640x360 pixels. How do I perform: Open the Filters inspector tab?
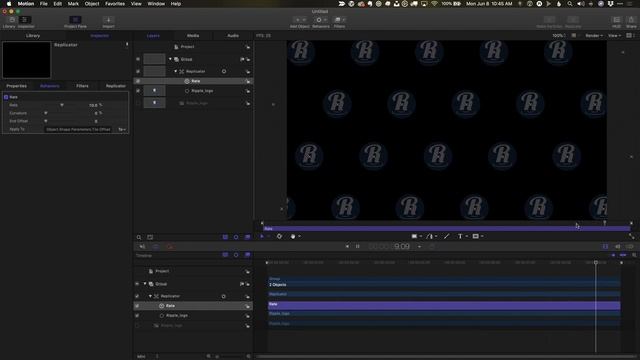82,86
